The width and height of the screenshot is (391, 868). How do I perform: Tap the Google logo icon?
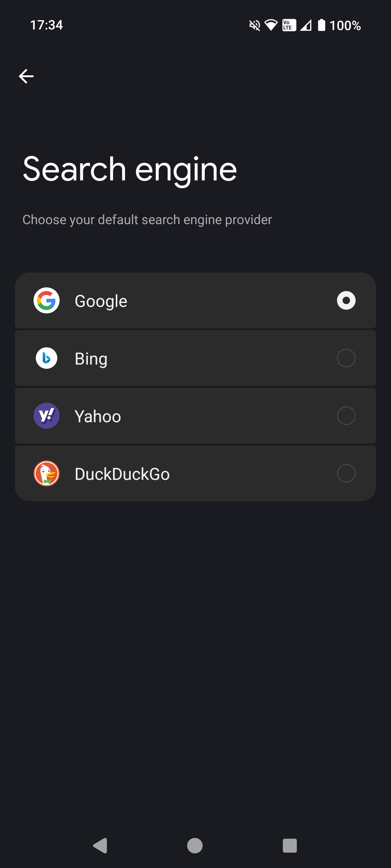[47, 300]
